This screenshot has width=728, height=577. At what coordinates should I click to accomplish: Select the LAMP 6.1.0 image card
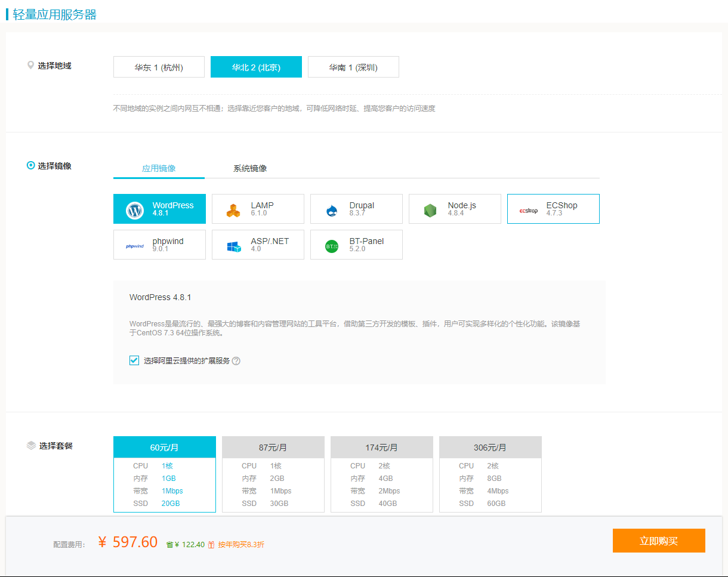coord(258,209)
